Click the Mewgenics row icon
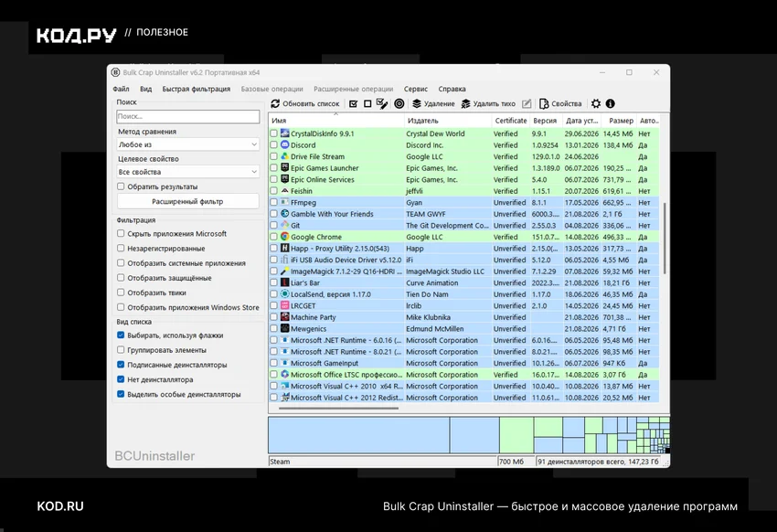 click(285, 328)
